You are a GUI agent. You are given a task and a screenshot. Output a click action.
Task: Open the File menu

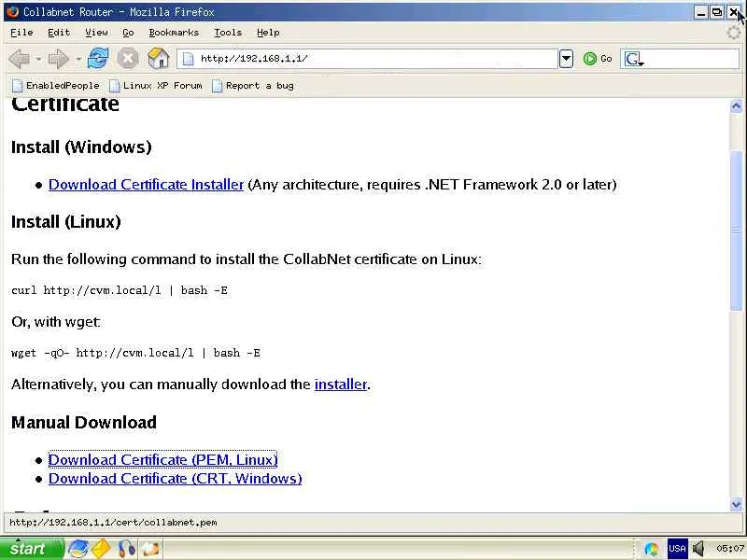pyautogui.click(x=21, y=33)
